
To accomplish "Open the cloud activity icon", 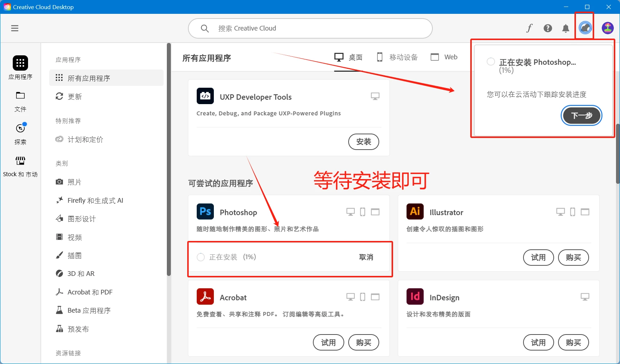I will (x=585, y=28).
